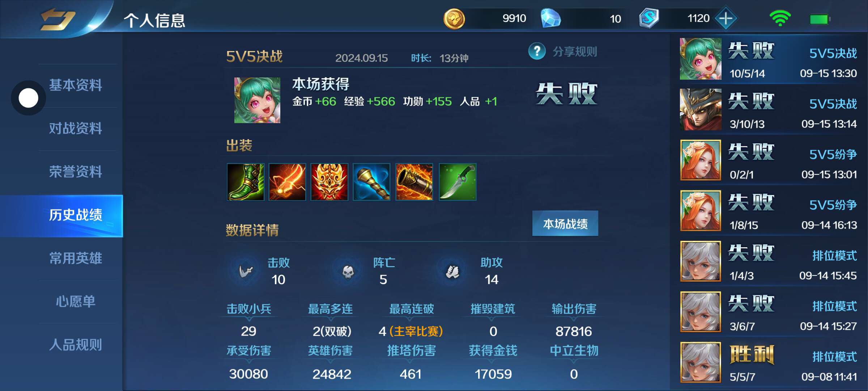
Task: Open the 3/10/13 match record entry
Action: 769,109
